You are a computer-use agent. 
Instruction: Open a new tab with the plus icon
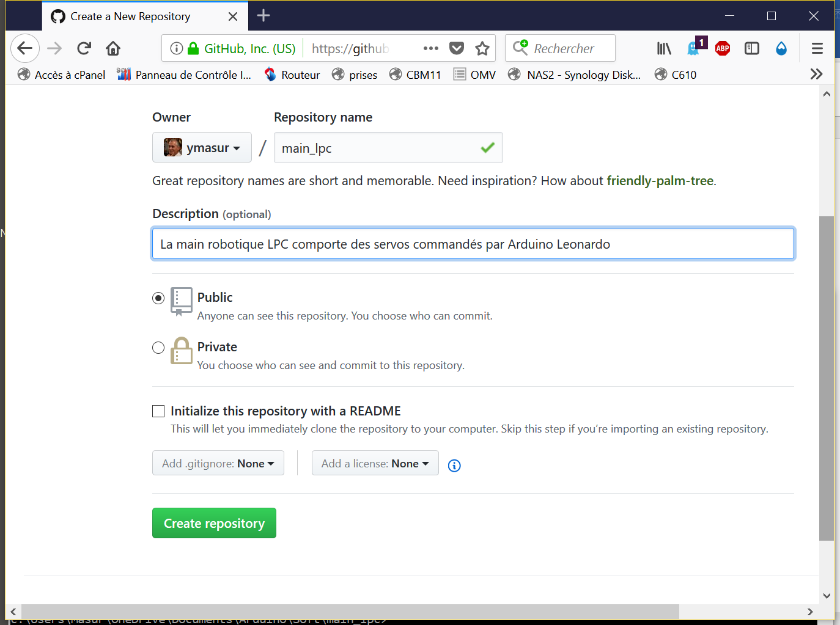(263, 16)
